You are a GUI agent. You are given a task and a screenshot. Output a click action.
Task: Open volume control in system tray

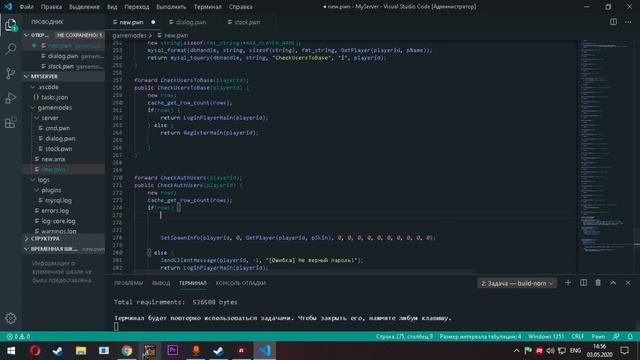(551, 351)
